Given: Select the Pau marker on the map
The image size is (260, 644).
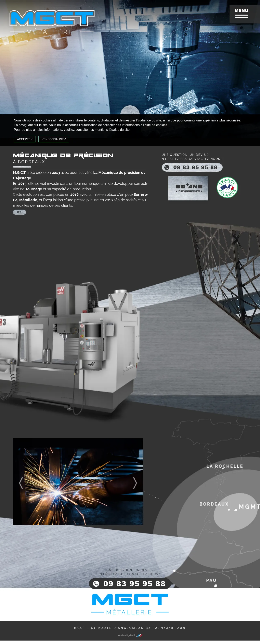Looking at the screenshot, I should pos(216,586).
